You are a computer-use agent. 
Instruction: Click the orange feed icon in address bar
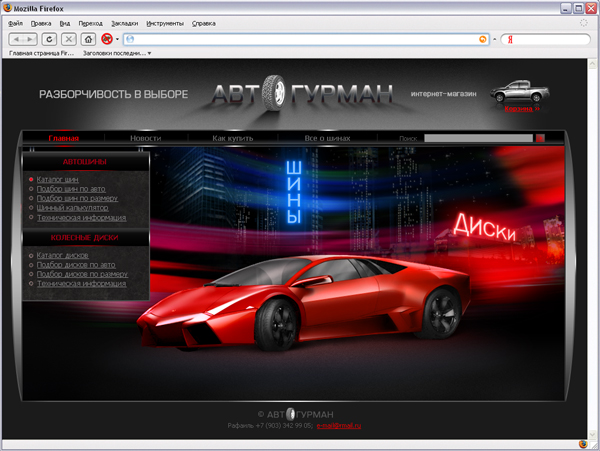(x=484, y=39)
